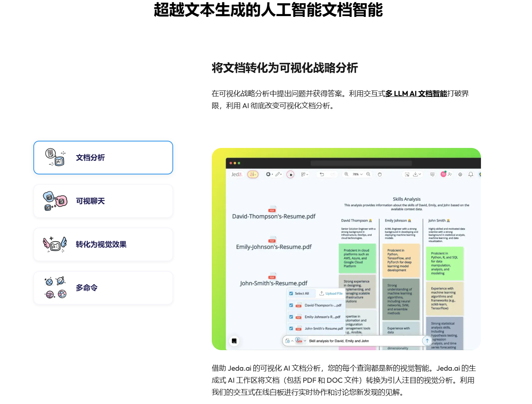Switch to the 多命令 tab
This screenshot has height=404, width=532.
tap(103, 288)
